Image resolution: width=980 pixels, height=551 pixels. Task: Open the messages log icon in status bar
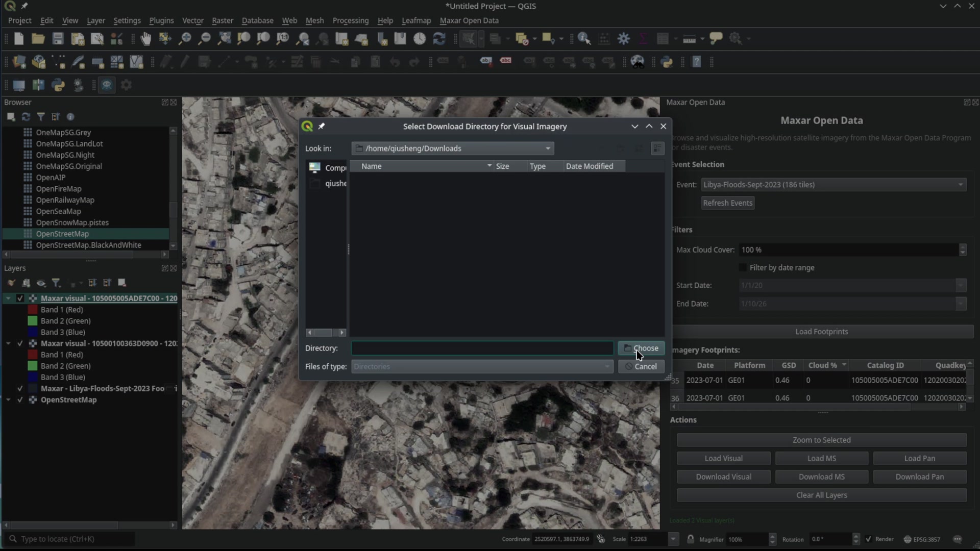point(958,539)
